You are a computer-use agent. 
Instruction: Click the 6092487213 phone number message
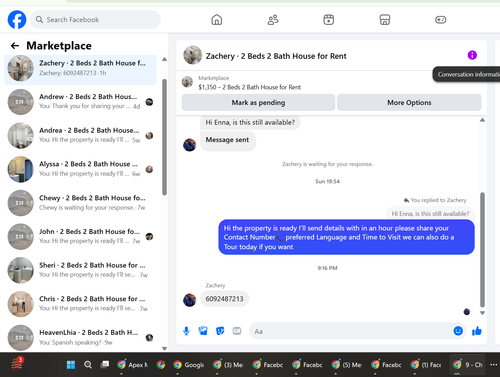pyautogui.click(x=224, y=299)
